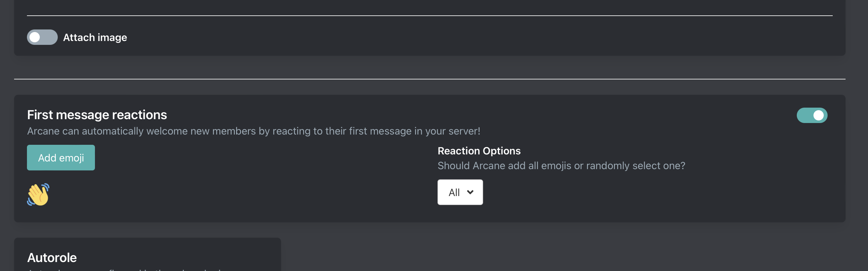Click the separator line above reactions card

[x=429, y=79]
